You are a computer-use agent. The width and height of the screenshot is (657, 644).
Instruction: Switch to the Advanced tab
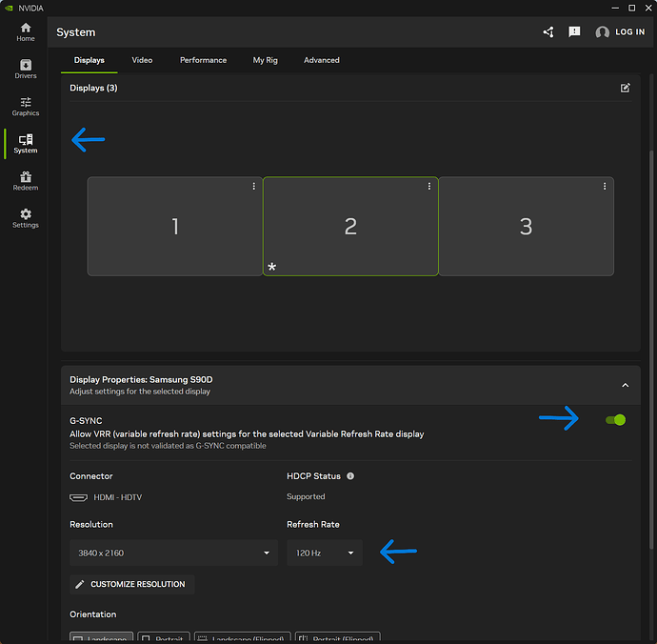pos(322,60)
